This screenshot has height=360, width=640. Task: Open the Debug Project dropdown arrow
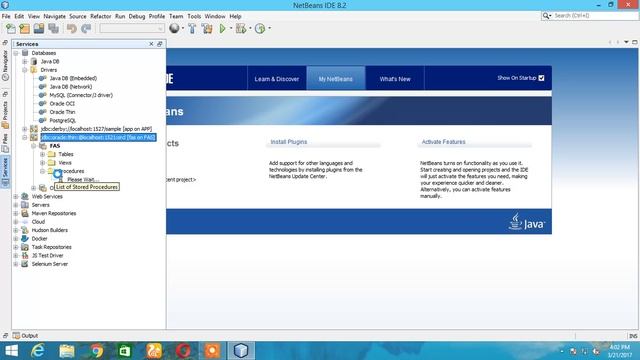point(250,29)
